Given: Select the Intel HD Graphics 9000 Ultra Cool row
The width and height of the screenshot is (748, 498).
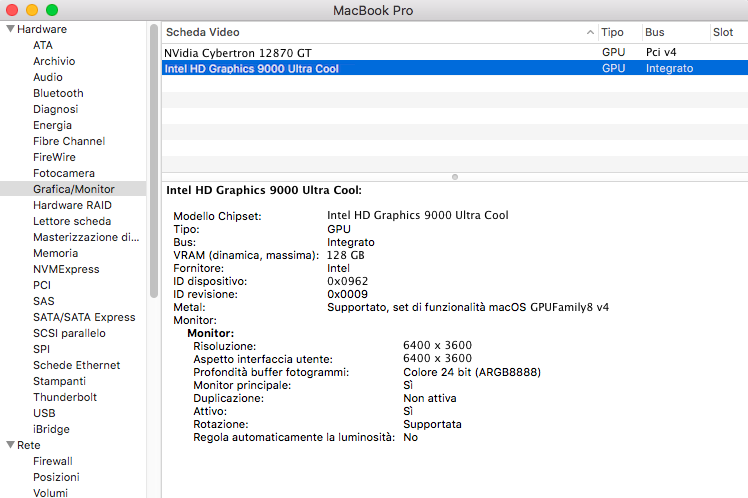Looking at the screenshot, I should (455, 68).
